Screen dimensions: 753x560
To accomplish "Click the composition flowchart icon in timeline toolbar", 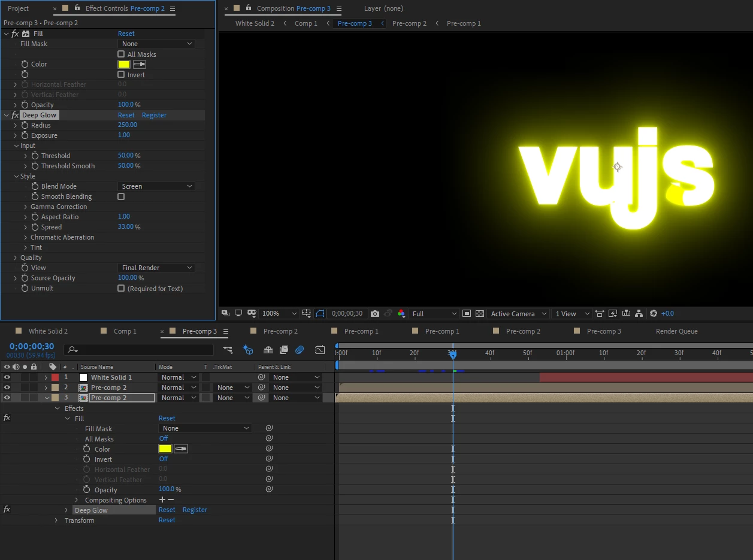I will click(x=228, y=349).
